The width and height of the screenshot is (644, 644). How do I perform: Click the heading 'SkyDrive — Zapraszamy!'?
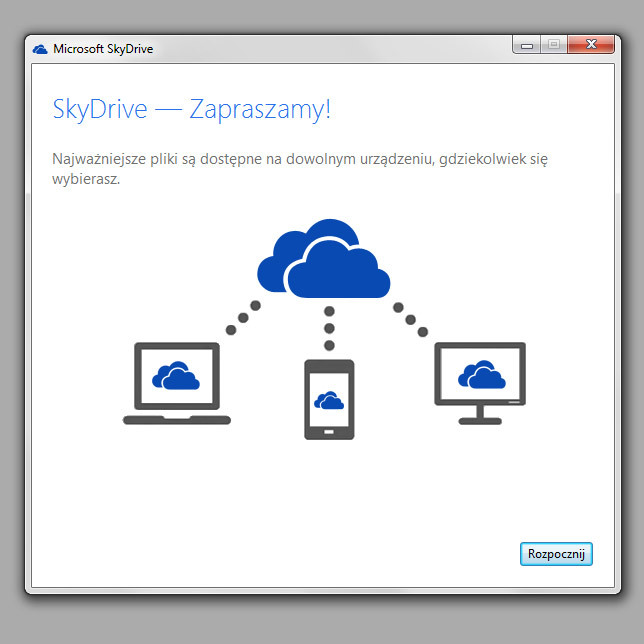pyautogui.click(x=191, y=109)
